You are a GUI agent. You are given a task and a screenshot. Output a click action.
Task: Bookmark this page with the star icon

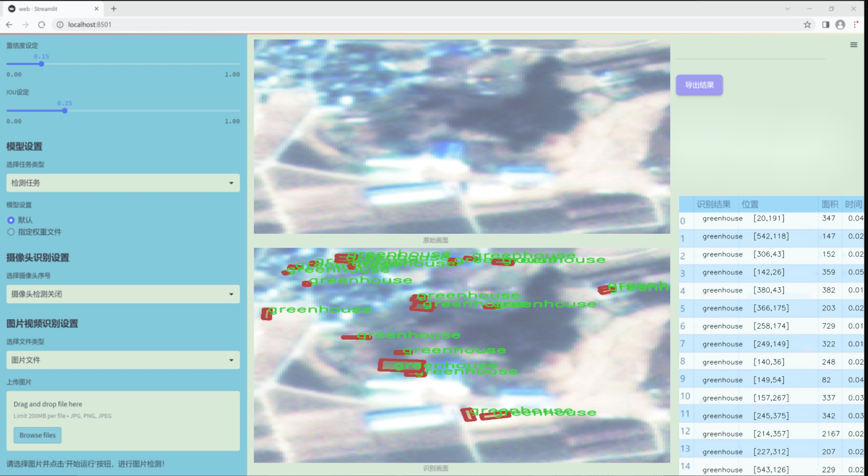point(807,24)
